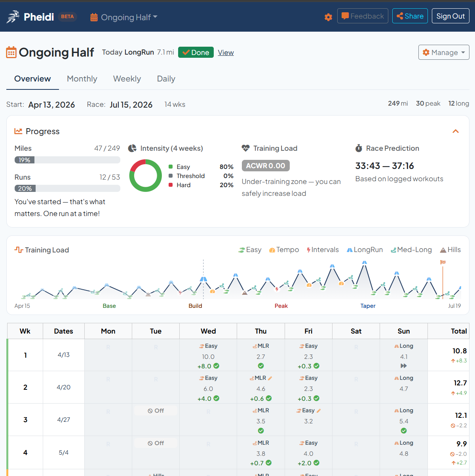
Task: Open the Ongoing Half plan dropdown in navbar
Action: tap(124, 17)
